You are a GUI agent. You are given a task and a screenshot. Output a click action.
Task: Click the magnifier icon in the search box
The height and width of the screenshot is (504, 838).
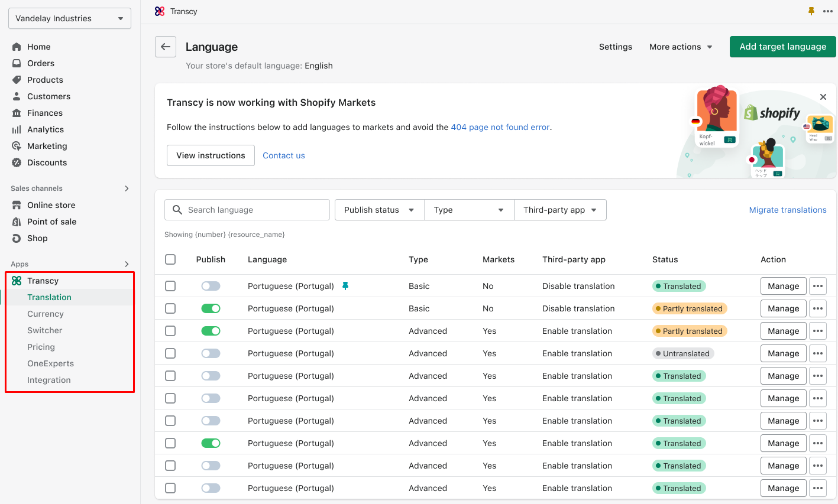[177, 210]
